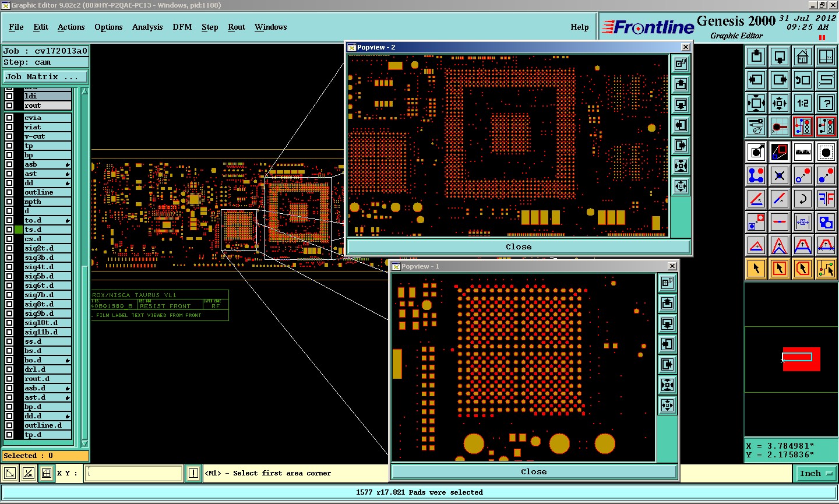
Task: Click the pan up icon in Popview 2
Action: (x=681, y=84)
